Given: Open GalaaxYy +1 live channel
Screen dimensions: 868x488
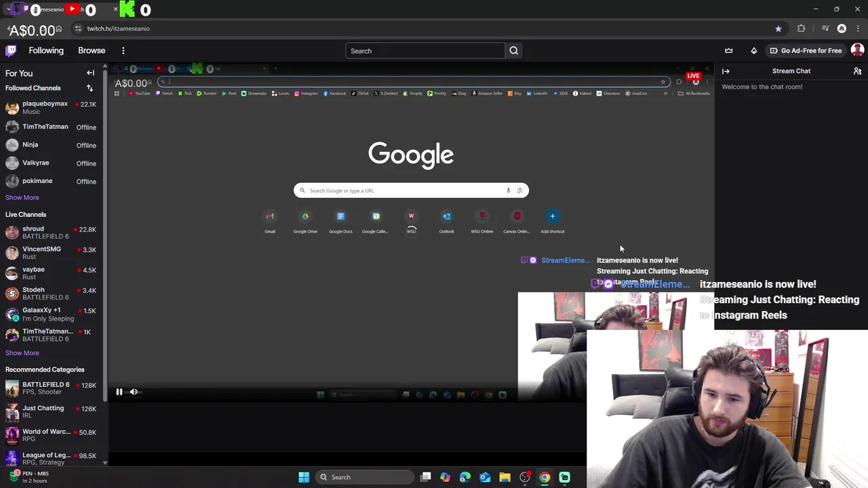Looking at the screenshot, I should (x=51, y=314).
